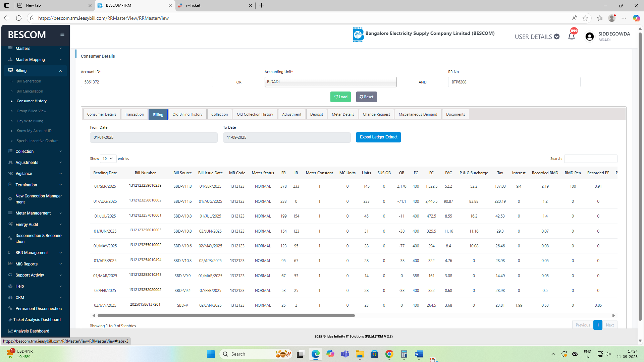Click the BESCOM company logo
644x362 pixels.
click(x=358, y=35)
